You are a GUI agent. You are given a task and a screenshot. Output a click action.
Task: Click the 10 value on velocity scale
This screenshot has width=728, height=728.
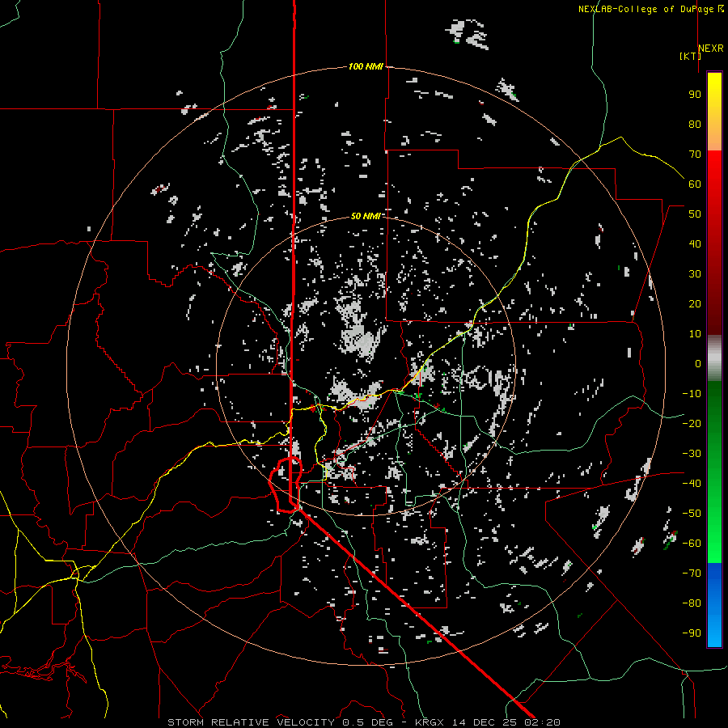click(695, 334)
